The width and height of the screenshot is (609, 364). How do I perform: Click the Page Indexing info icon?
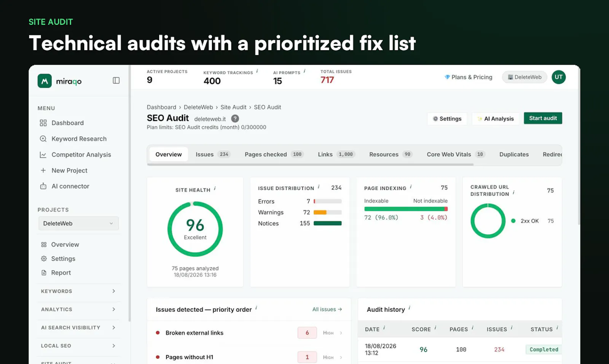[x=411, y=187]
